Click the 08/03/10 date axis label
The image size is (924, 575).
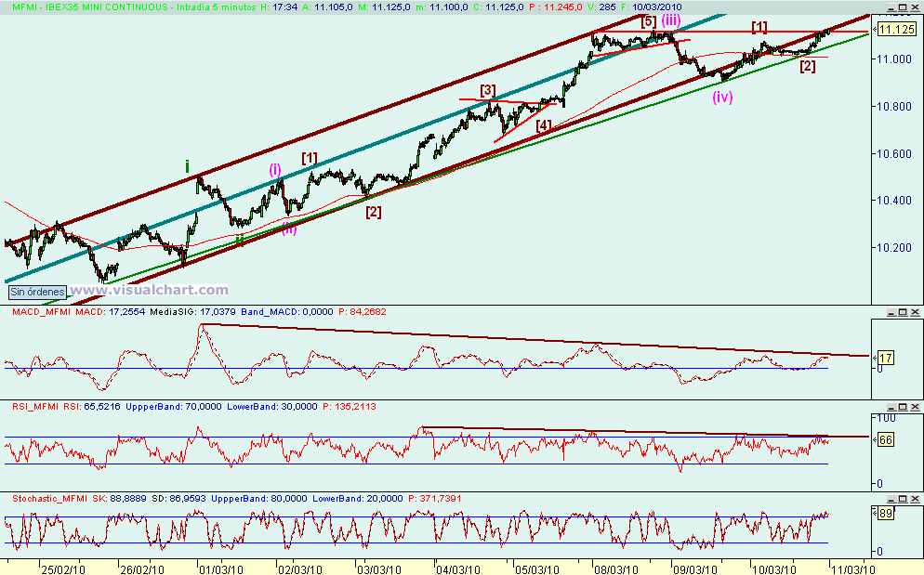click(615, 569)
